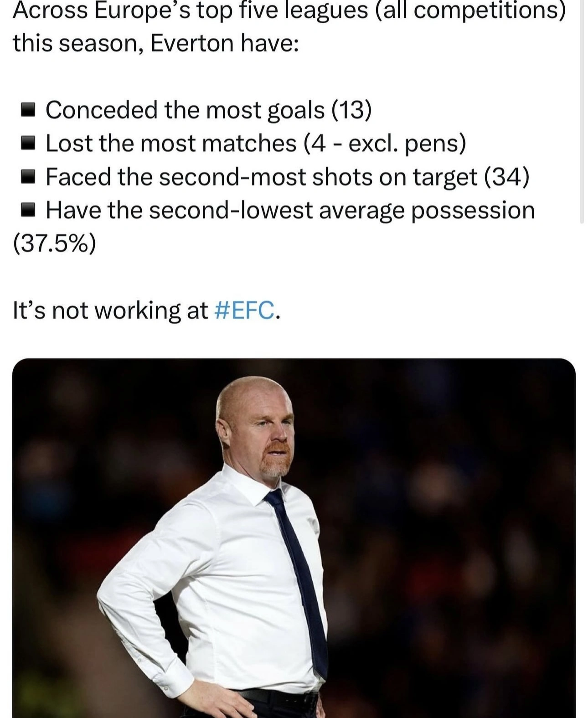Click the '(37.5%)' possession figure
588x718 pixels.
[55, 244]
